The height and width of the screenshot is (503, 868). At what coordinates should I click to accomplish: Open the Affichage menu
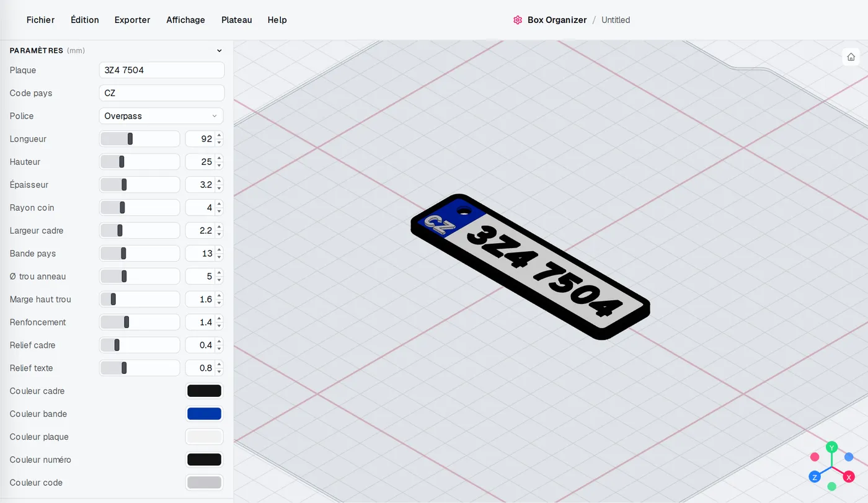tap(185, 20)
